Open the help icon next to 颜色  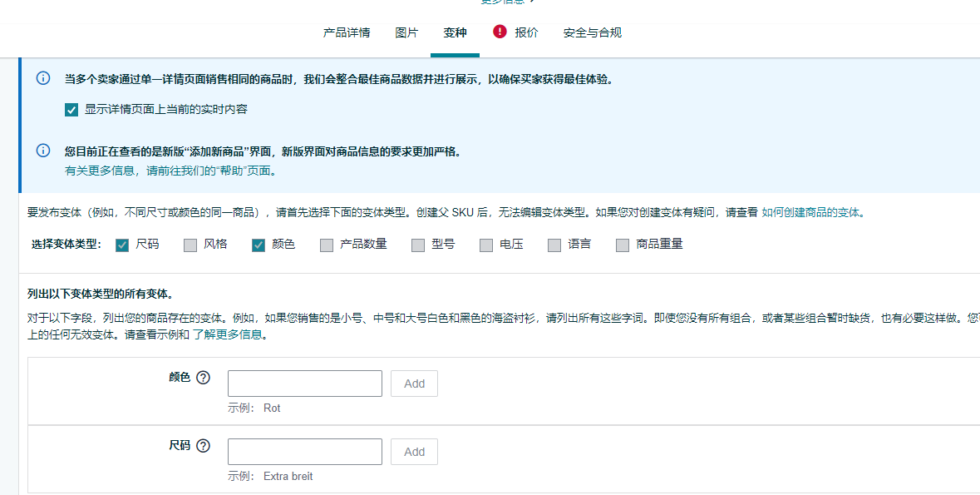coord(203,378)
